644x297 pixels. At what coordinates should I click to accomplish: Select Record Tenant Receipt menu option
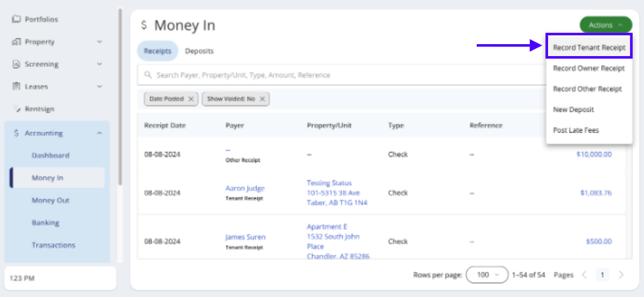coord(588,47)
